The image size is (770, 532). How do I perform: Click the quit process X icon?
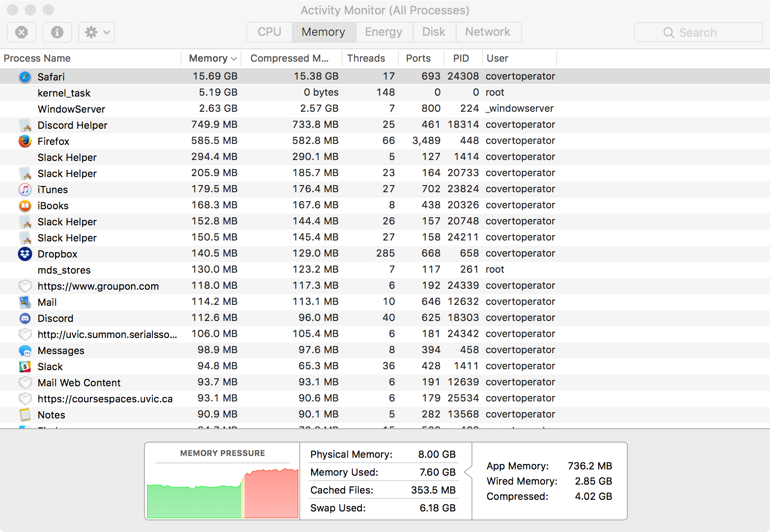pyautogui.click(x=21, y=32)
